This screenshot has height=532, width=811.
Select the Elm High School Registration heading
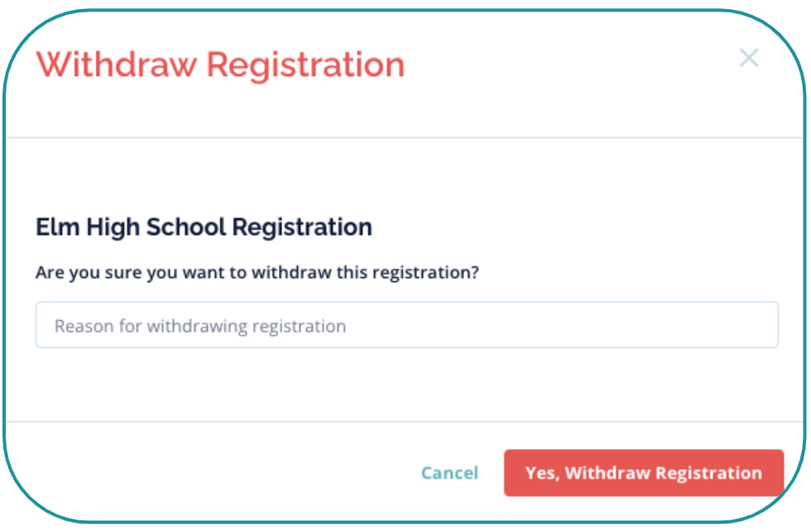pos(204,227)
